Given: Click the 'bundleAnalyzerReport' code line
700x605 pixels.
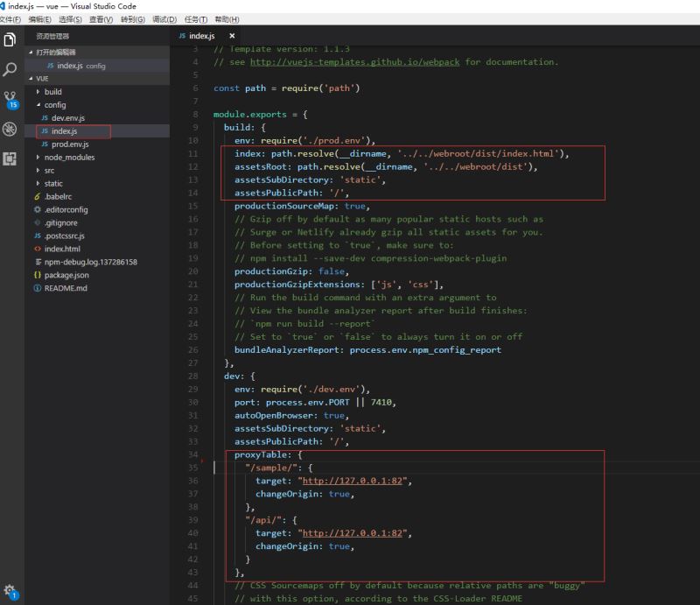Looking at the screenshot, I should (x=367, y=350).
